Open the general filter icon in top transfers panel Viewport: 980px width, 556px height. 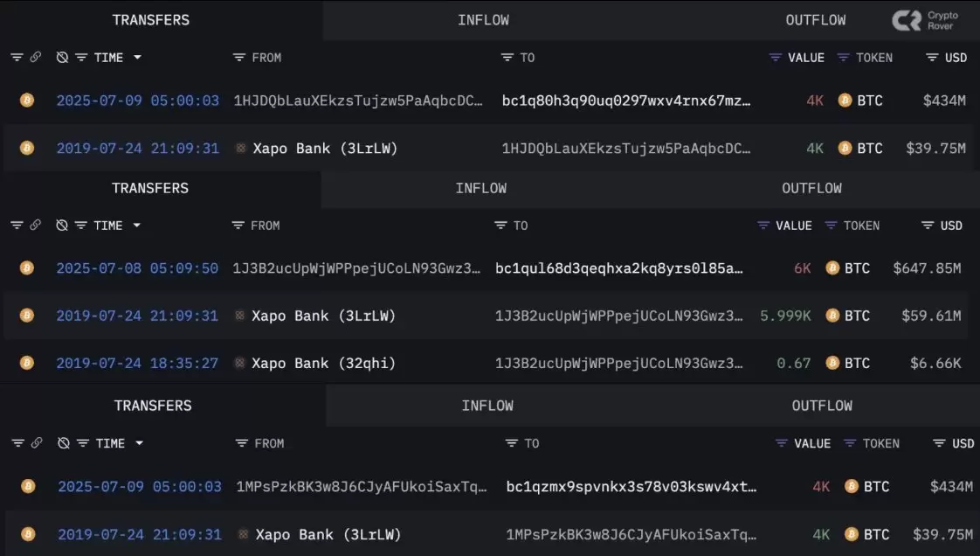click(x=17, y=58)
